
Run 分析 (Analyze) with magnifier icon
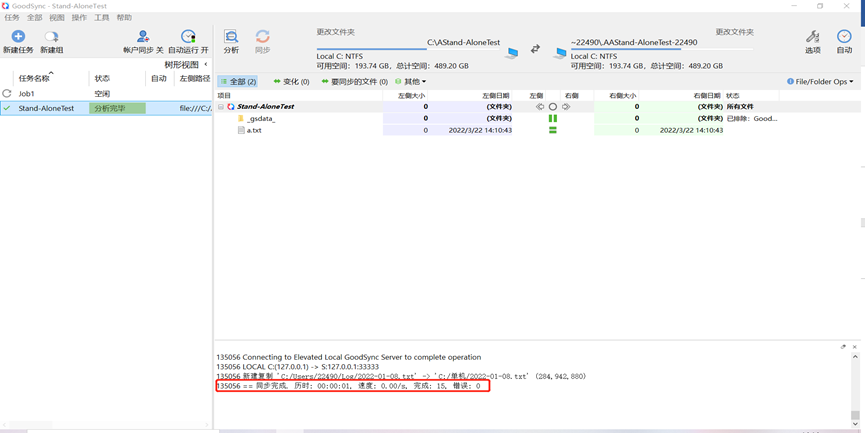(x=231, y=36)
